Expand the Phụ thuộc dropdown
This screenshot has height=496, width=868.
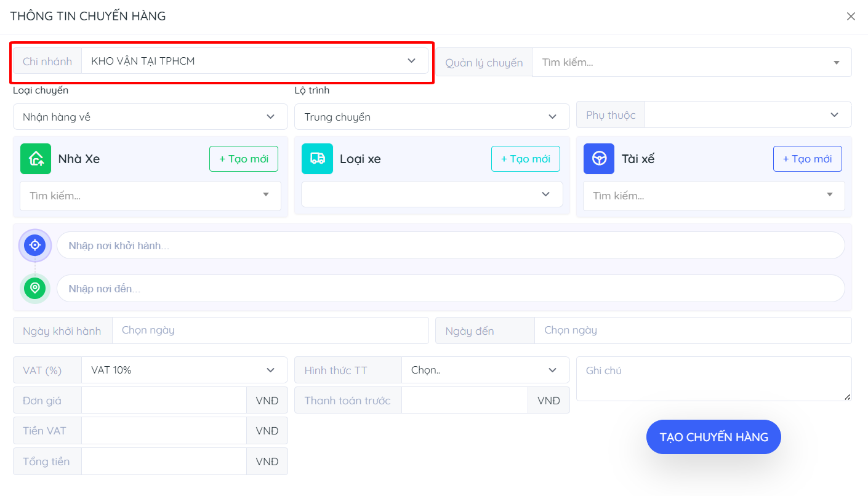point(747,115)
